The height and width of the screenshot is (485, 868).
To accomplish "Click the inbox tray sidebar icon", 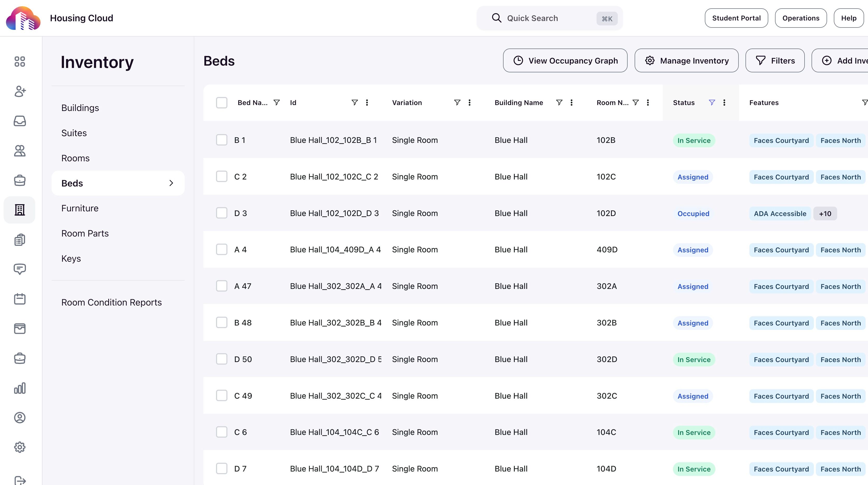I will [x=19, y=121].
